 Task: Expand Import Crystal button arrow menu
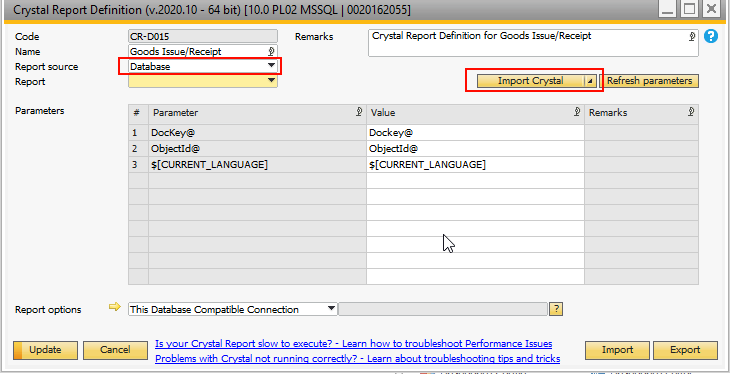coord(590,81)
